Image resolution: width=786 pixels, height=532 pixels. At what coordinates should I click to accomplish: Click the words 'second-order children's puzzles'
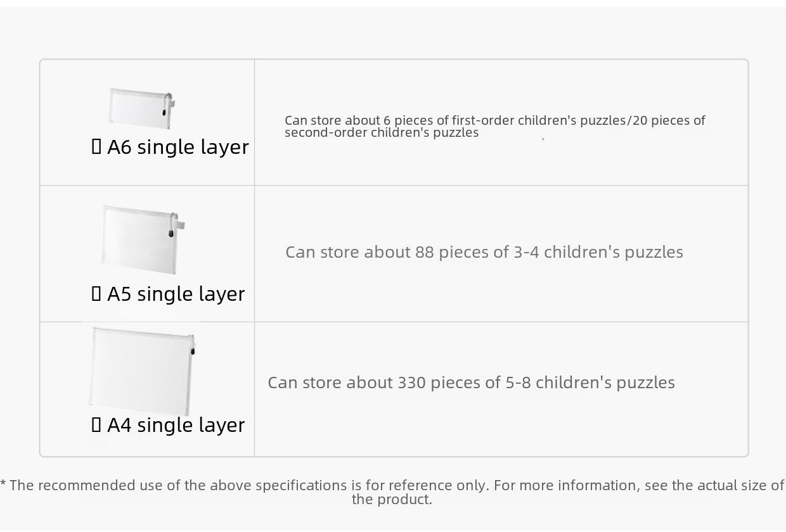point(382,132)
